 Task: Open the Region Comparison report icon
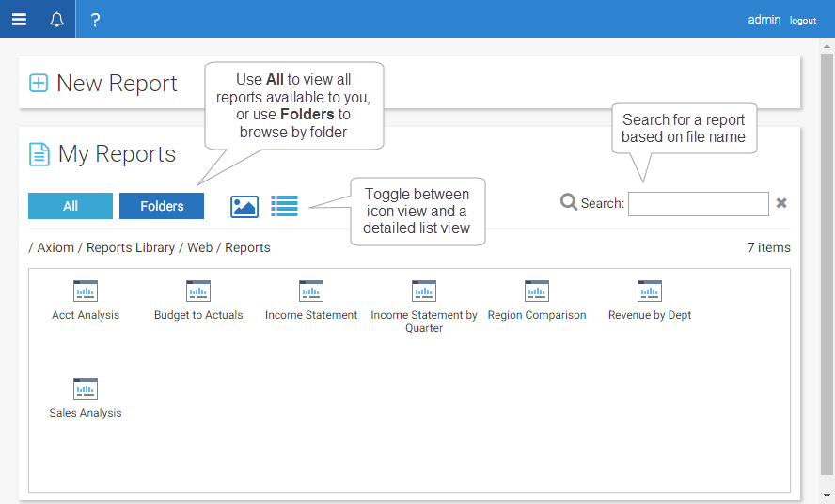[x=537, y=291]
